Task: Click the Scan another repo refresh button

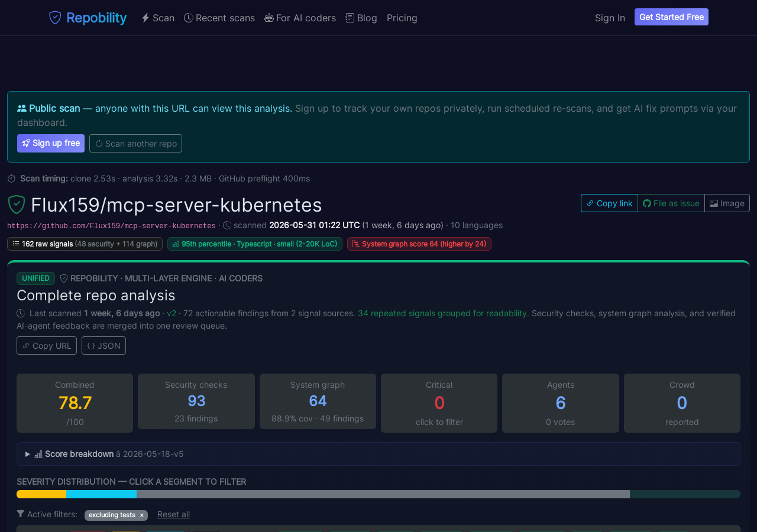Action: (x=135, y=143)
